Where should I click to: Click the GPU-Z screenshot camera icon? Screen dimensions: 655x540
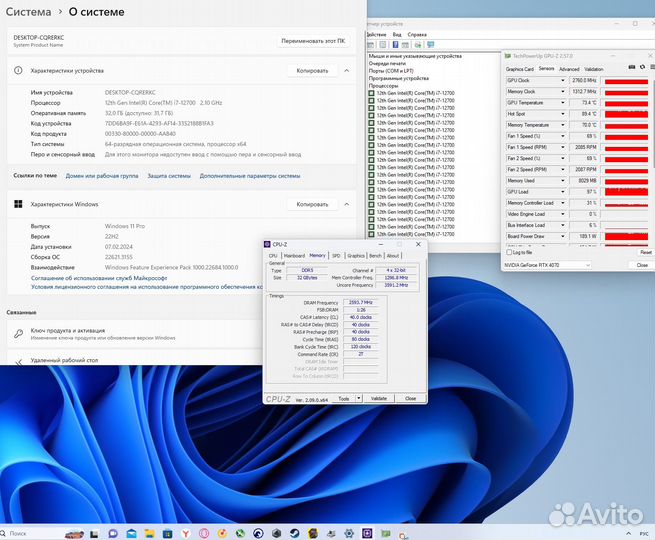pos(632,68)
